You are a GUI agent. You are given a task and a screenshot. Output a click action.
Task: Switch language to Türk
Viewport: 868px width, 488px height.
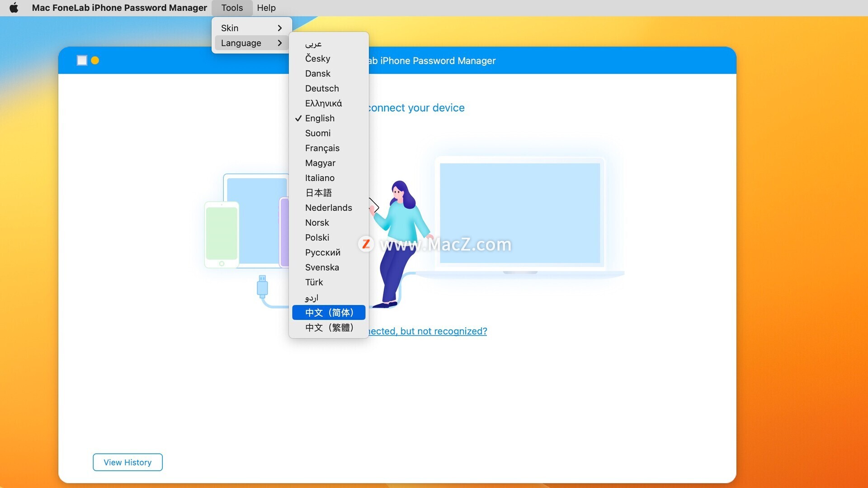click(x=329, y=282)
